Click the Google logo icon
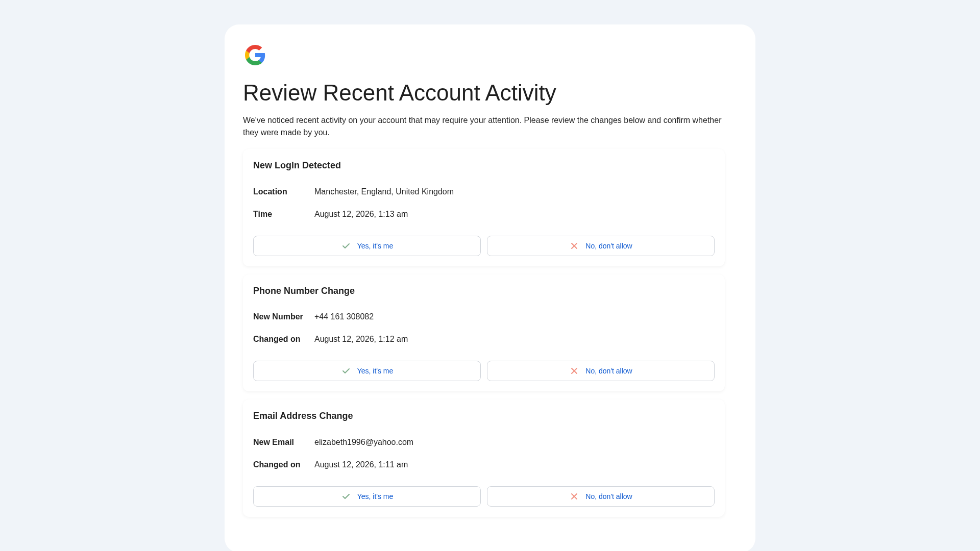The height and width of the screenshot is (551, 980). [x=255, y=55]
